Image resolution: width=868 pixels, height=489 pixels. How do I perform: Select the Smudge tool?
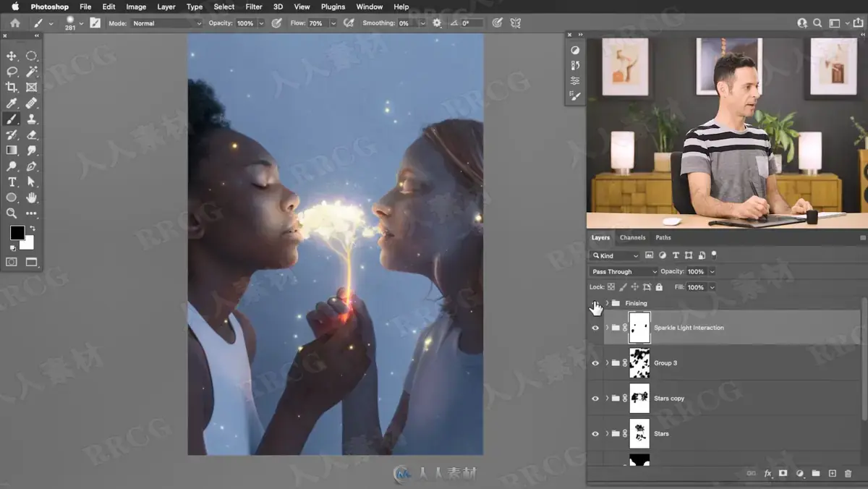click(31, 150)
